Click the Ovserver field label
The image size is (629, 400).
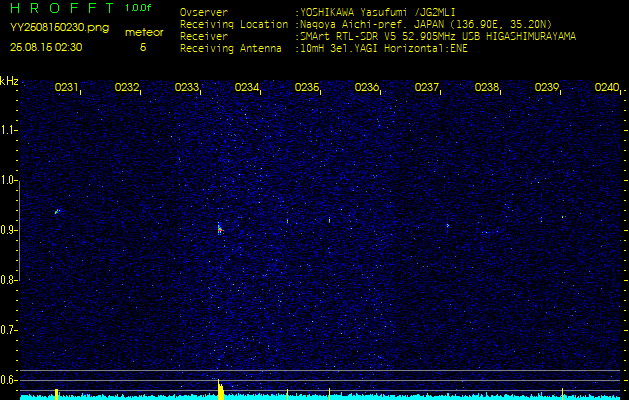click(x=204, y=12)
